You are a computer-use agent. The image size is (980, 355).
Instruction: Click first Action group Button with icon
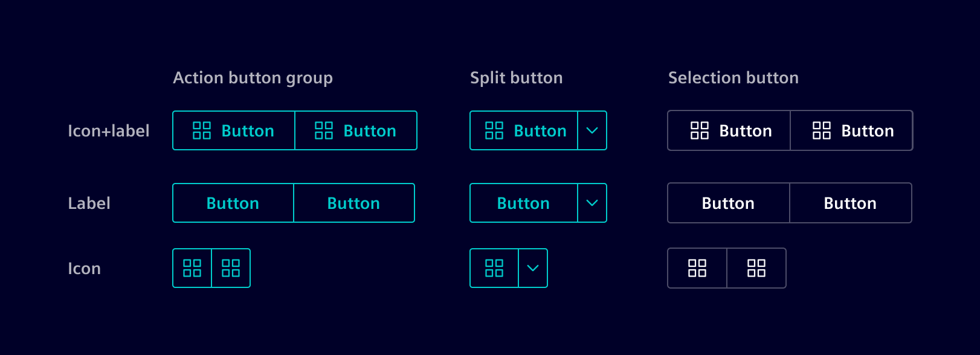pos(233,130)
